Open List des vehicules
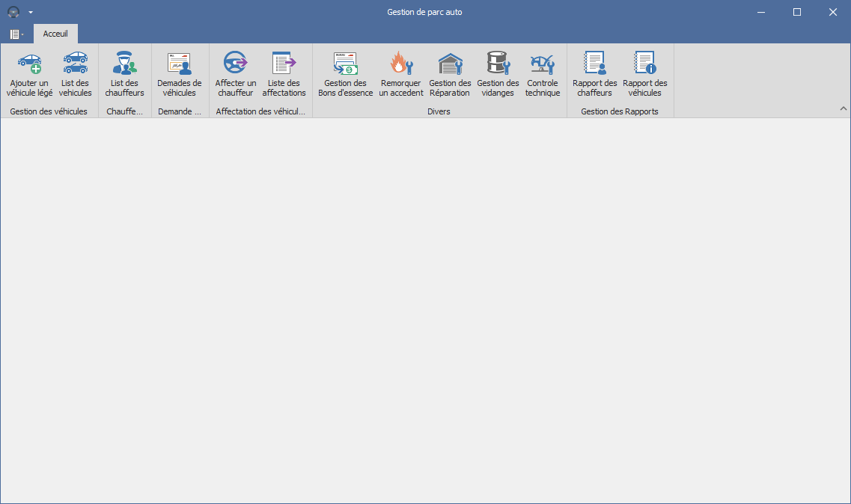The image size is (851, 504). click(75, 74)
